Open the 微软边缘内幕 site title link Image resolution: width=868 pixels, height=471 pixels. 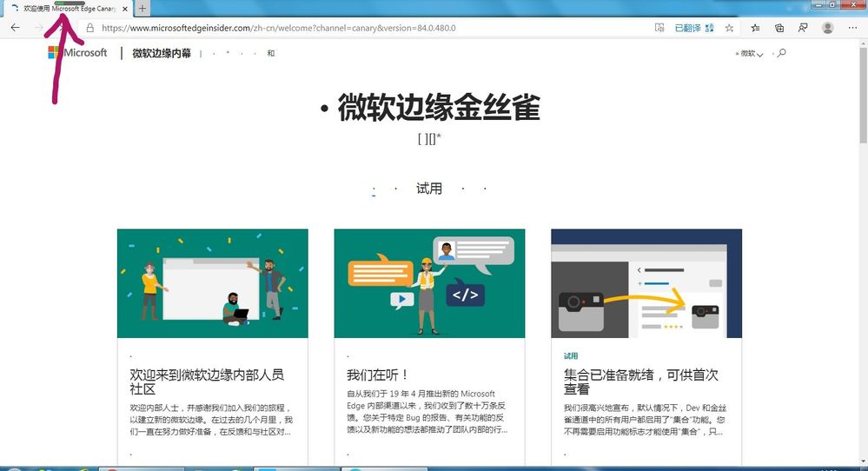coord(162,53)
